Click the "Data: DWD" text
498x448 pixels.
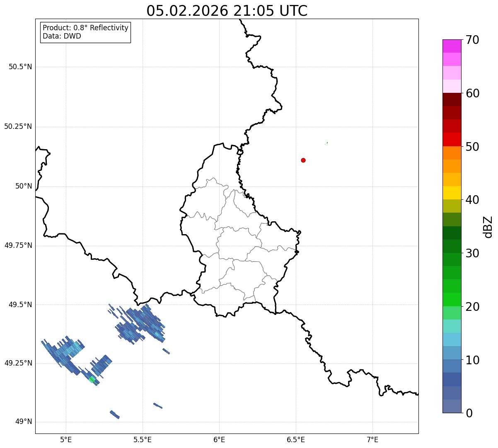[x=62, y=36]
